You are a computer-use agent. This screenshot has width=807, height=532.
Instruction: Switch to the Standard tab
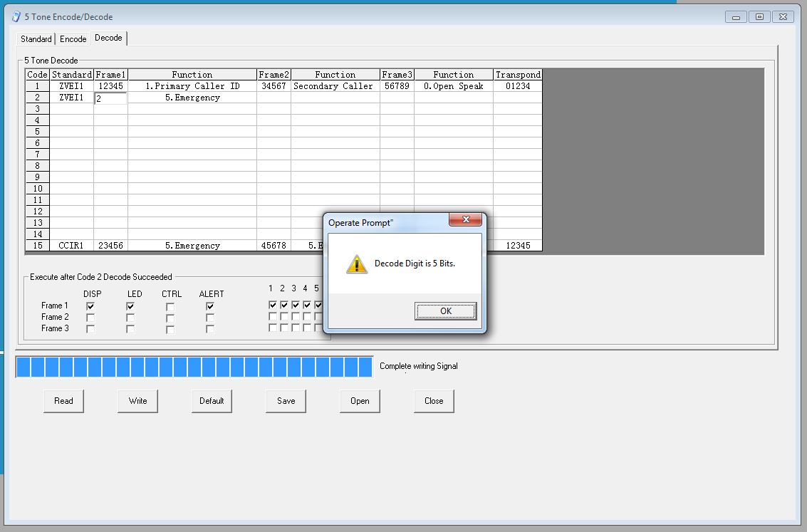click(x=36, y=39)
